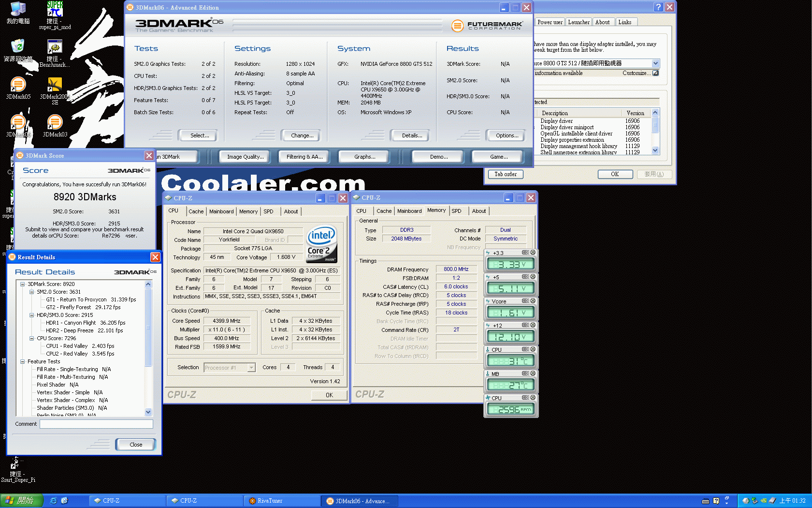Open settings icon on the Vcore monitor
This screenshot has width=812, height=508.
(x=525, y=301)
